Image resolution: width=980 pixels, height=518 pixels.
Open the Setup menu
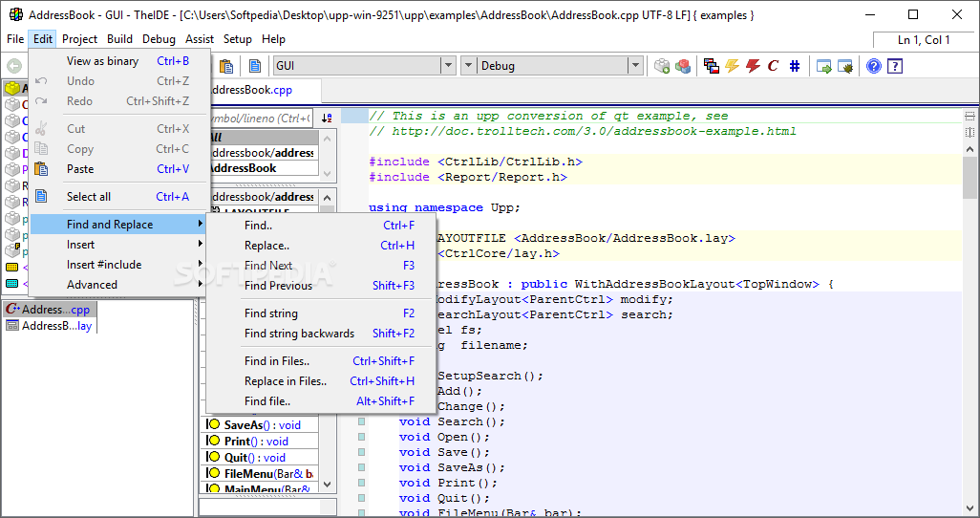(238, 39)
